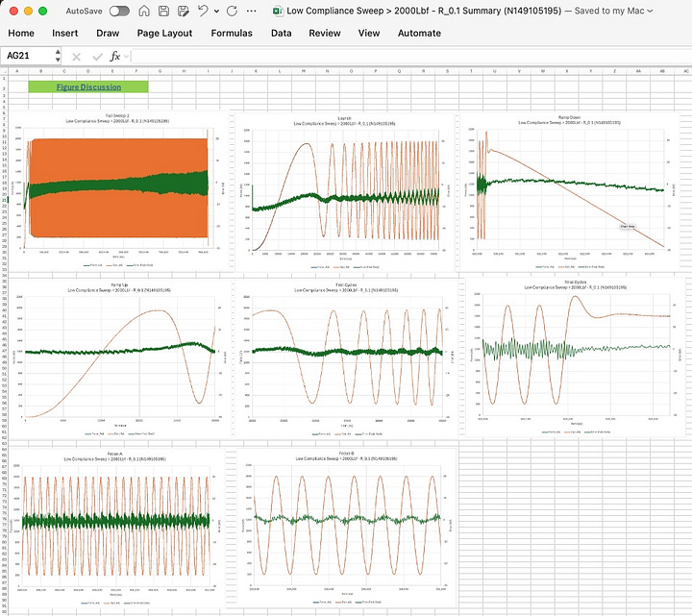Click the select-all corner of the grid
This screenshot has width=692, height=616.
(4, 70)
